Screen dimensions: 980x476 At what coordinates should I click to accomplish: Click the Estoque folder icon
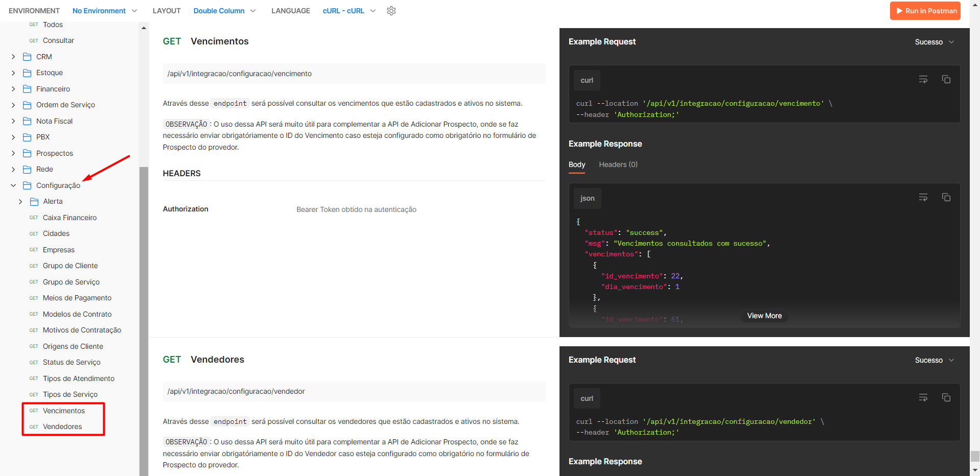pos(27,73)
